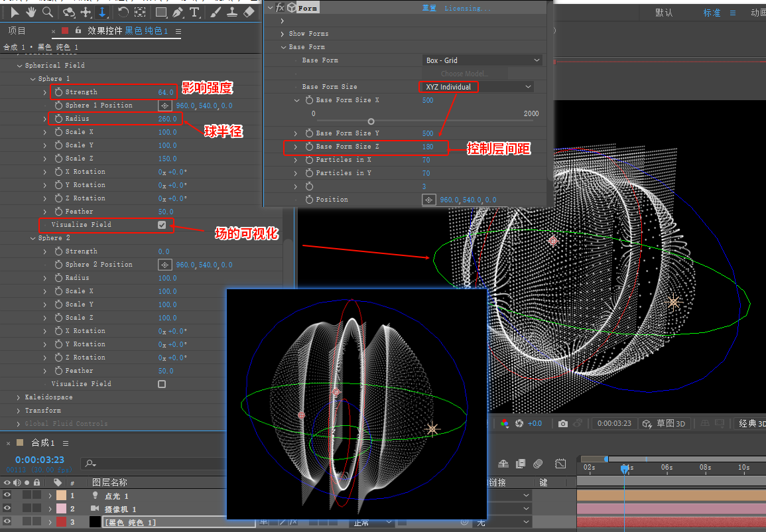This screenshot has height=532, width=766.
Task: Click the Base Form Size Z stopwatch
Action: click(x=309, y=146)
